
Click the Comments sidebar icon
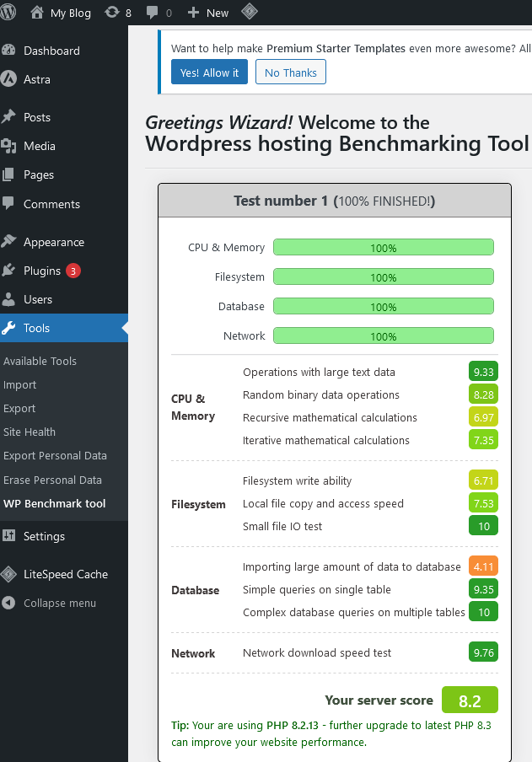click(8, 203)
